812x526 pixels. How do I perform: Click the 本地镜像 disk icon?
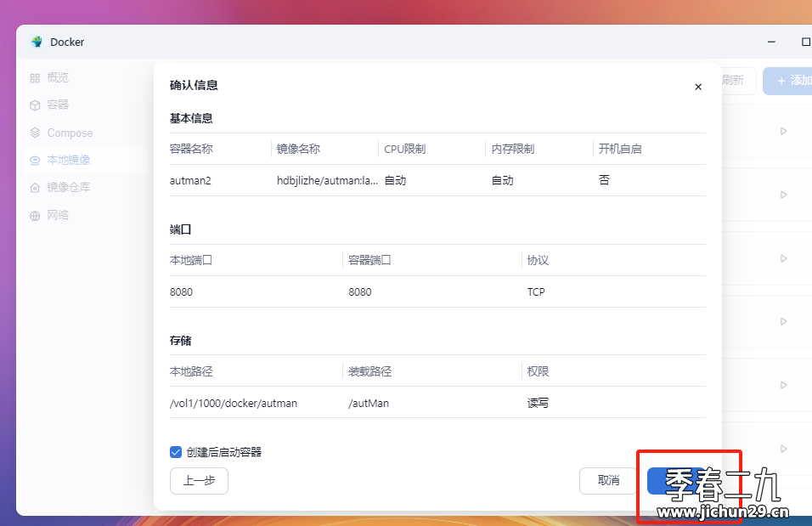[x=35, y=161]
